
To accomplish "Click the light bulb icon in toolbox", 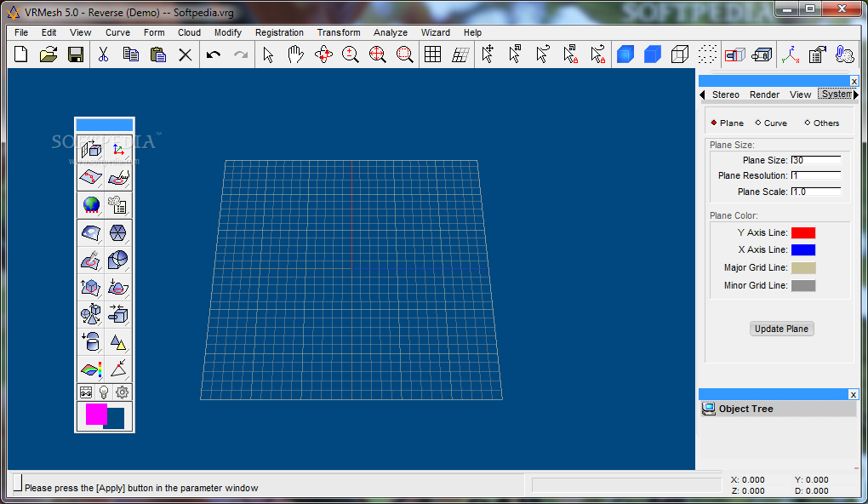I will (x=104, y=392).
